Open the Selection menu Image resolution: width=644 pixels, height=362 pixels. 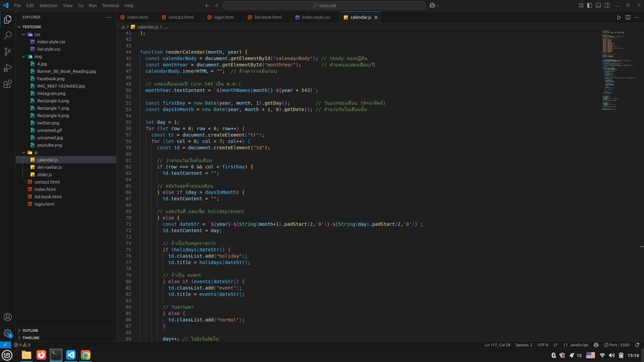[x=48, y=5]
